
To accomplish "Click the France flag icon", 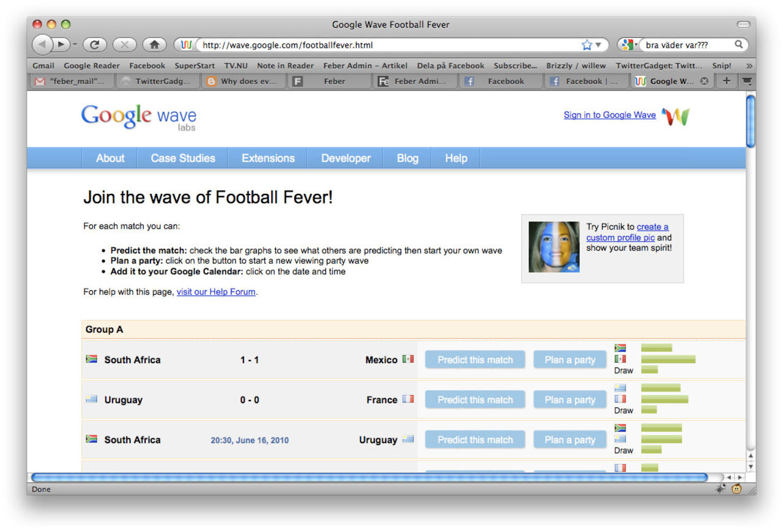I will point(409,399).
